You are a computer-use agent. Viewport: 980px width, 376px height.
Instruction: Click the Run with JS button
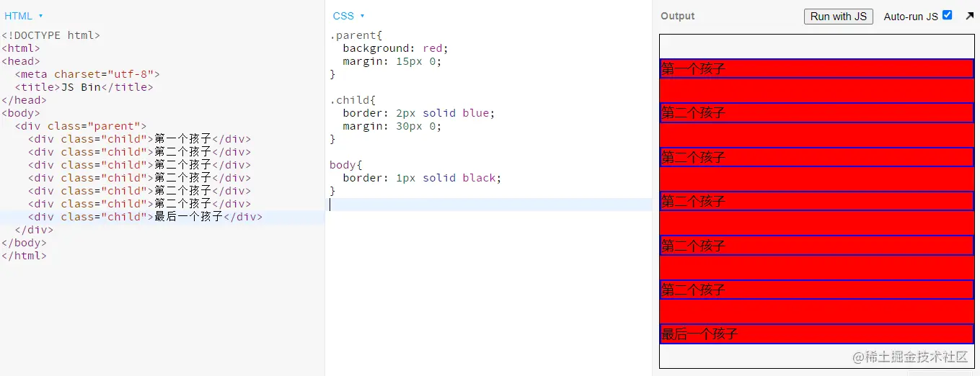(x=838, y=16)
